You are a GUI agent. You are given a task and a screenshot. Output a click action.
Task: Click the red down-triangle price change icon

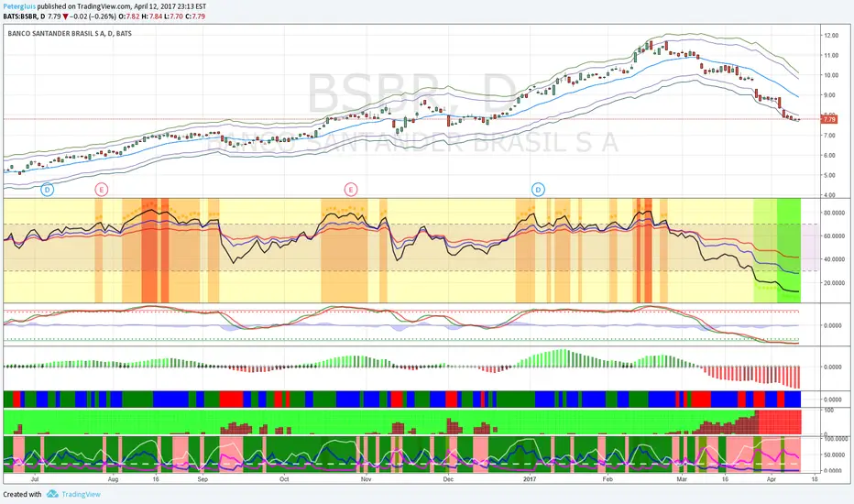66,16
